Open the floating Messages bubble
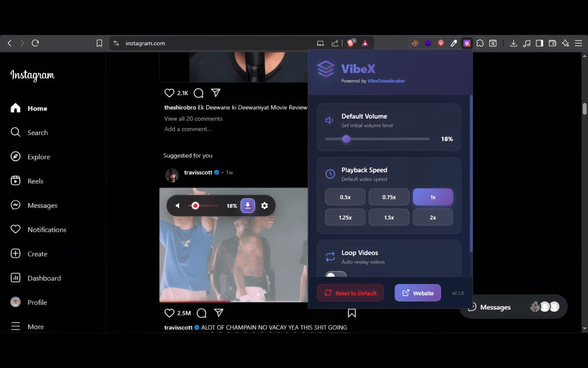The width and height of the screenshot is (588, 368). tap(514, 307)
